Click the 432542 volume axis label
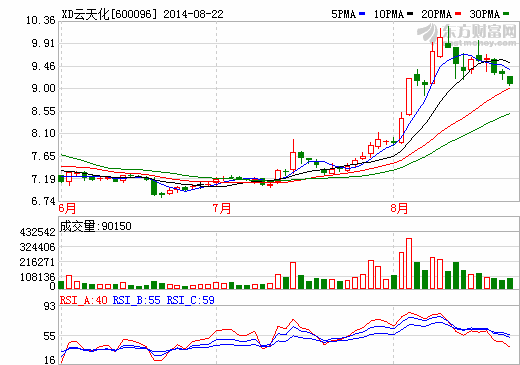This screenshot has width=520, height=365. coord(37,232)
